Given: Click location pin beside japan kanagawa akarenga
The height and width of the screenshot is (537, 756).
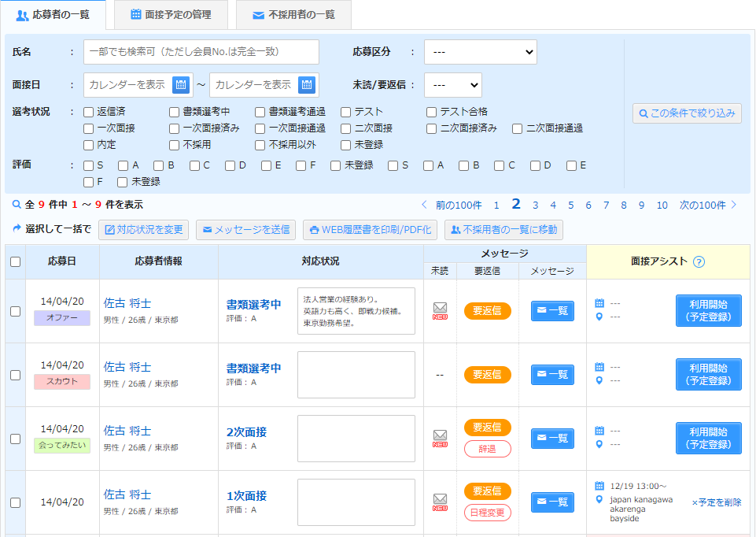Looking at the screenshot, I should pyautogui.click(x=599, y=499).
